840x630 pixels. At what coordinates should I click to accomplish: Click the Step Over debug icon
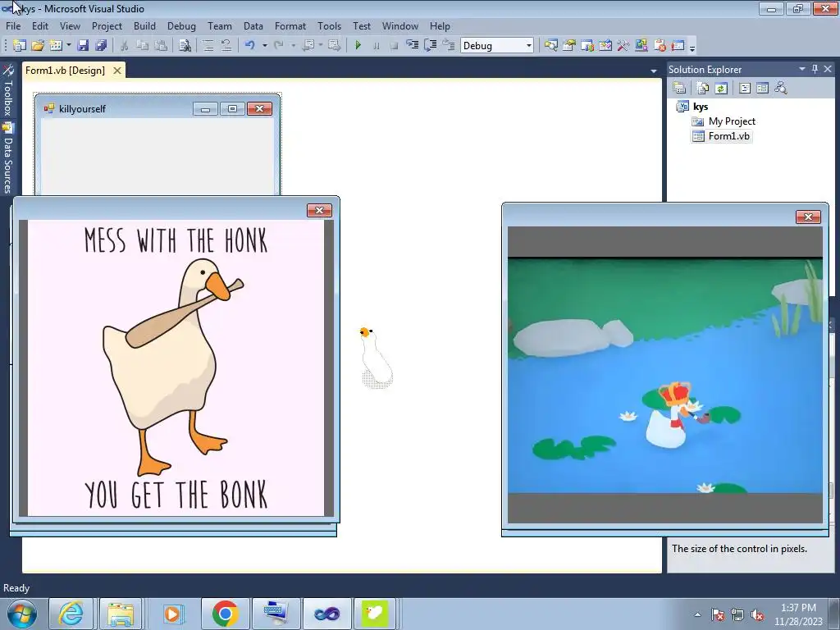tap(430, 46)
